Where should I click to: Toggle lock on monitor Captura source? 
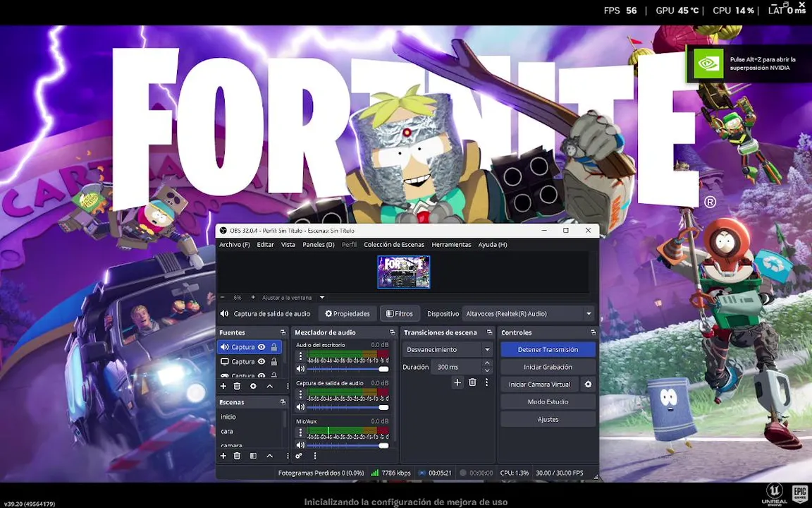click(x=274, y=362)
